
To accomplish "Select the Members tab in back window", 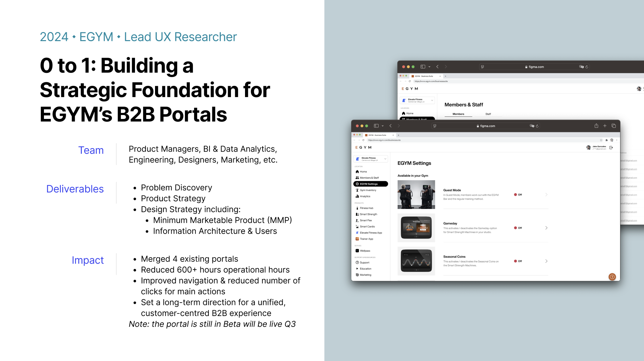I will (458, 114).
